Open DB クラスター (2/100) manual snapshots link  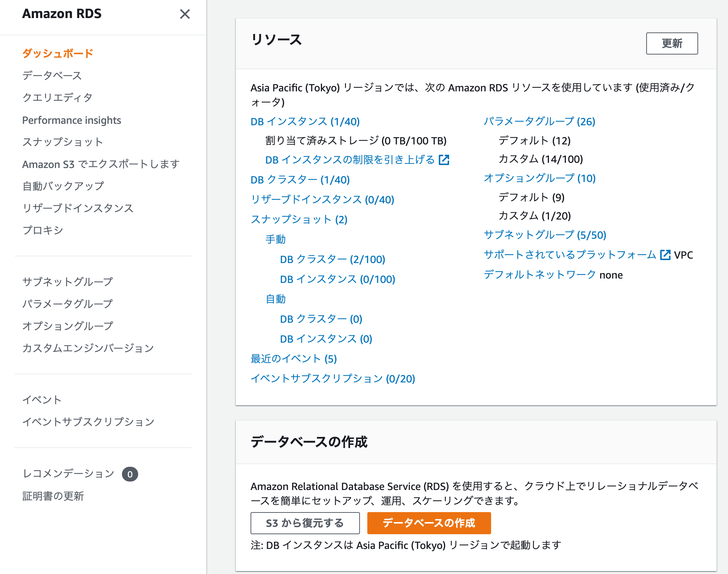[333, 259]
